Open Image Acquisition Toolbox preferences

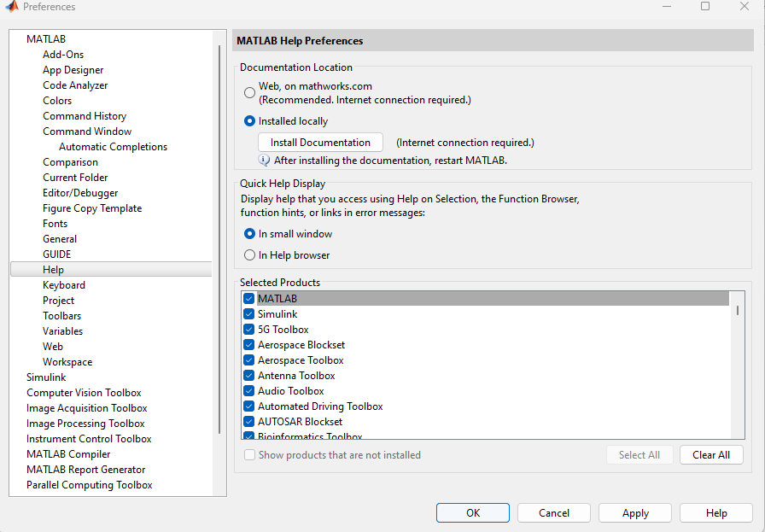point(87,408)
